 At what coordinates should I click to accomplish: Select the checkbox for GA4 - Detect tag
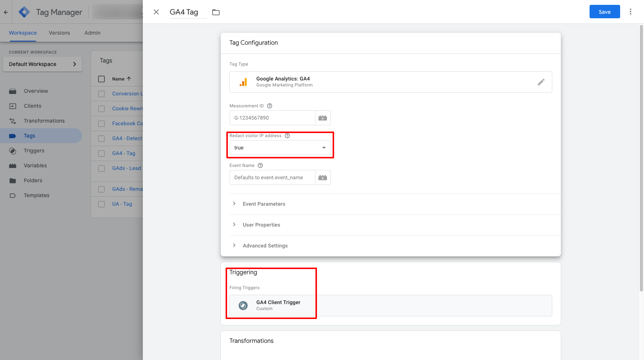pos(101,138)
